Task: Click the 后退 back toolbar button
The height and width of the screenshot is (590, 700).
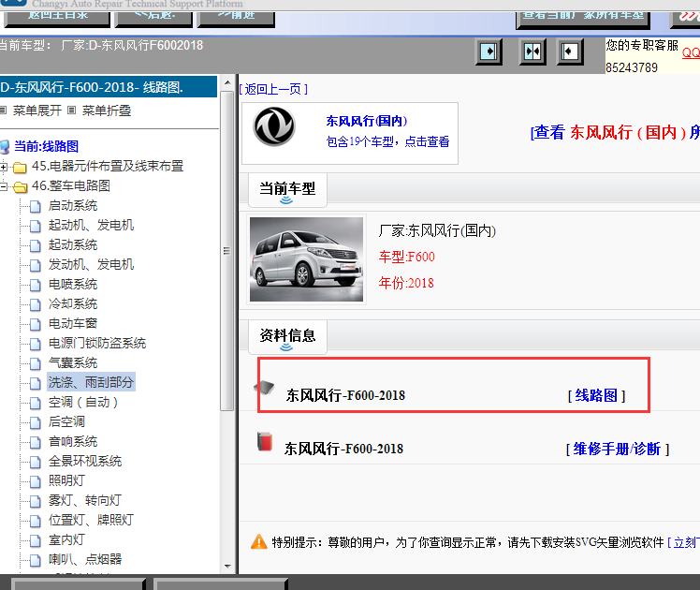Action: click(x=153, y=19)
